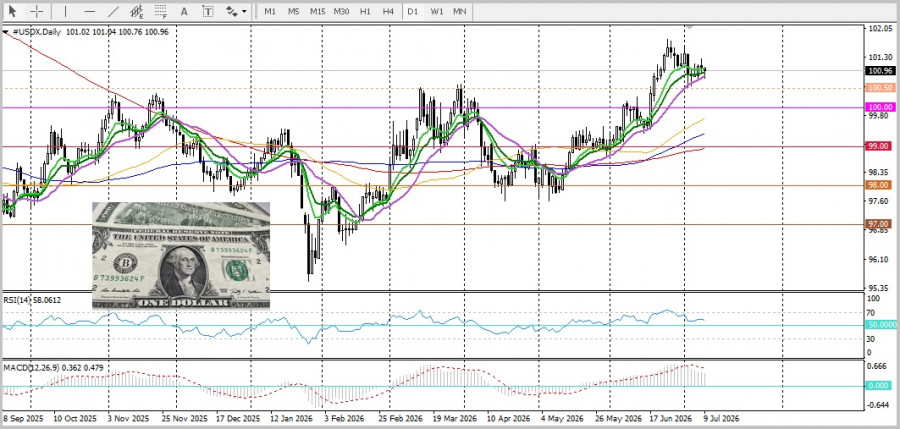Select the D1 daily timeframe
The width and height of the screenshot is (900, 429).
(412, 11)
